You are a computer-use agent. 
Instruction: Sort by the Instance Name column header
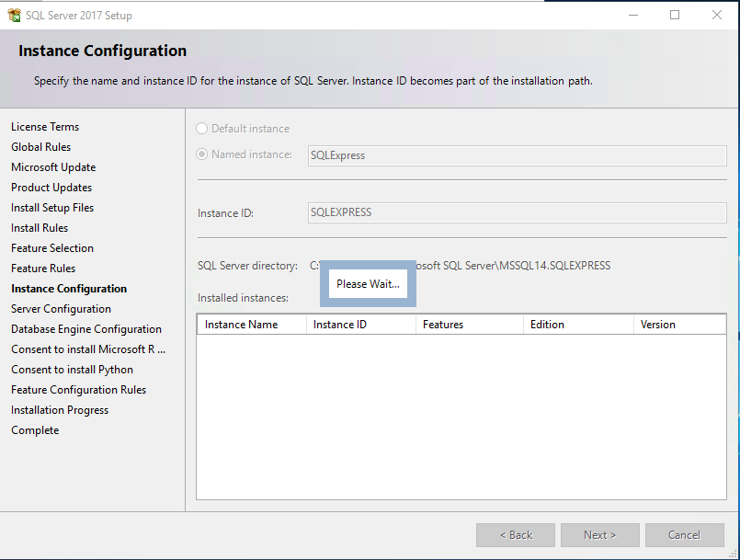tap(252, 325)
